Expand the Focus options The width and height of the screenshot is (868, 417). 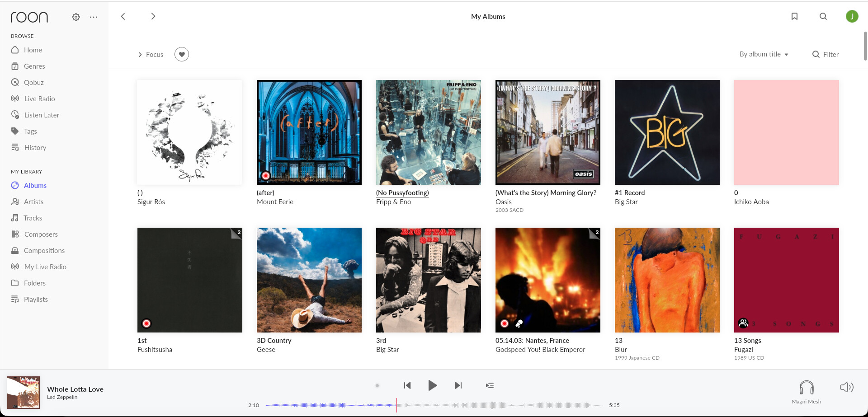pyautogui.click(x=151, y=54)
